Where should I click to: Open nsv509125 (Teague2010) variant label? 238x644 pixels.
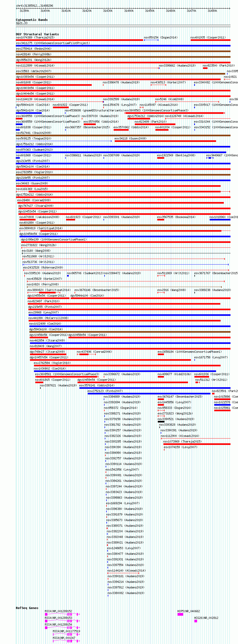tap(34, 138)
